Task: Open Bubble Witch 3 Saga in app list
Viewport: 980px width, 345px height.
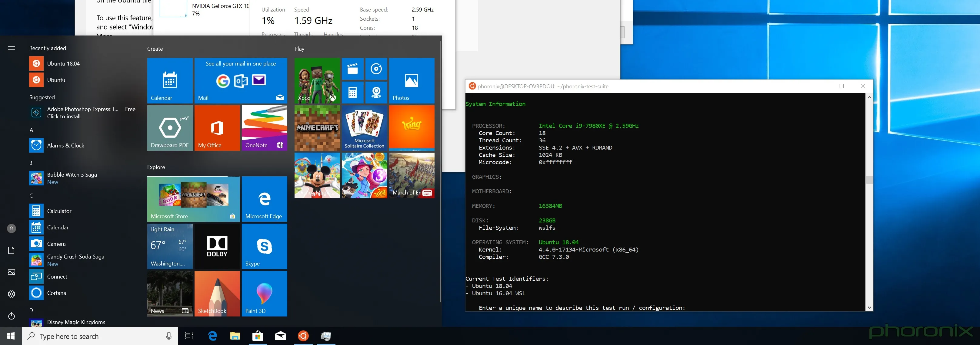Action: coord(82,178)
